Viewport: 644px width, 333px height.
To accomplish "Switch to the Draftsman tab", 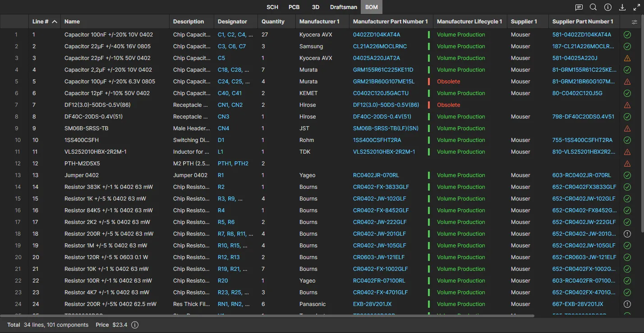I will pos(343,7).
